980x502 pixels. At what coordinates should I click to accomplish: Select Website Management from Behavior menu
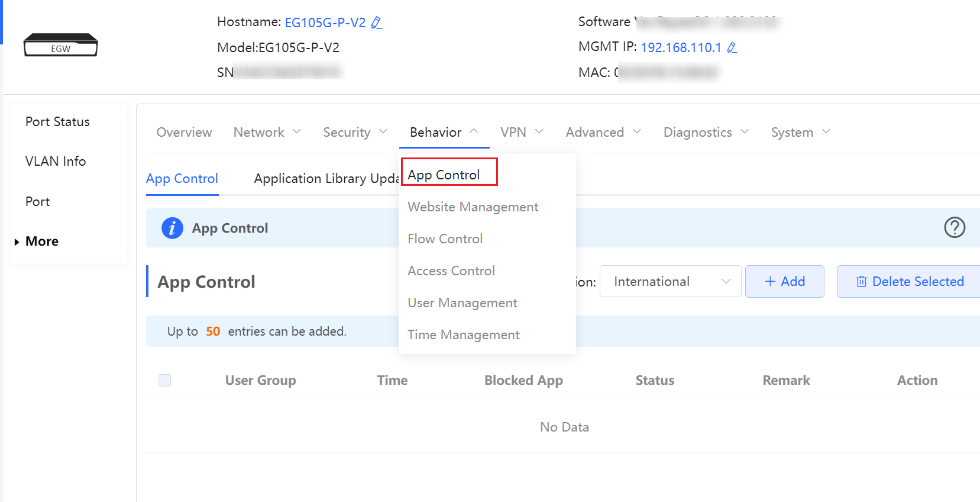click(x=473, y=207)
